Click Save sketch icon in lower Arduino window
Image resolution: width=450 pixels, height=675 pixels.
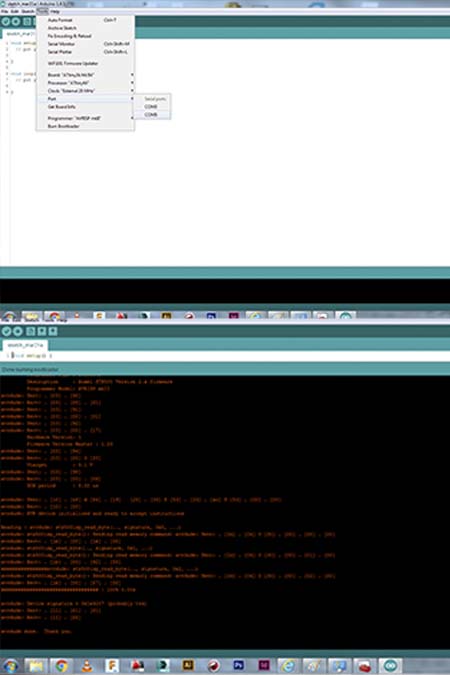(x=53, y=331)
